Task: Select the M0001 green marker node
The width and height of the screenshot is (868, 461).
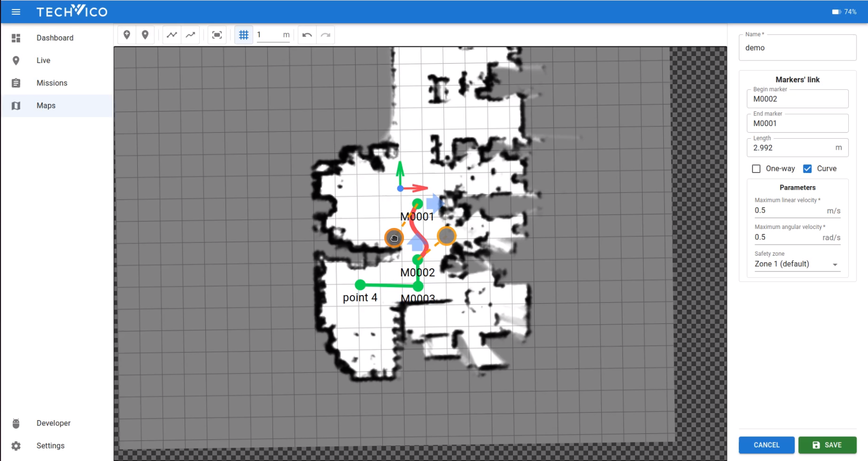Action: tap(418, 204)
